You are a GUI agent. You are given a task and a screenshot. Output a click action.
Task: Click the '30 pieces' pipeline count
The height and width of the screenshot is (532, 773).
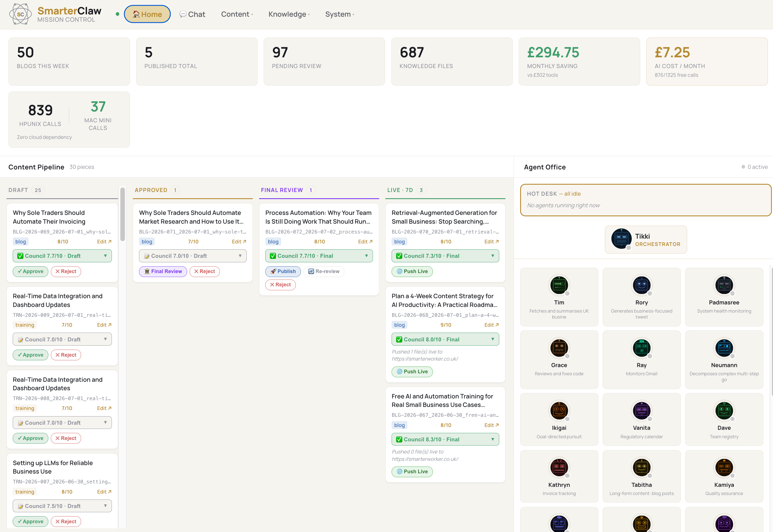tap(82, 167)
